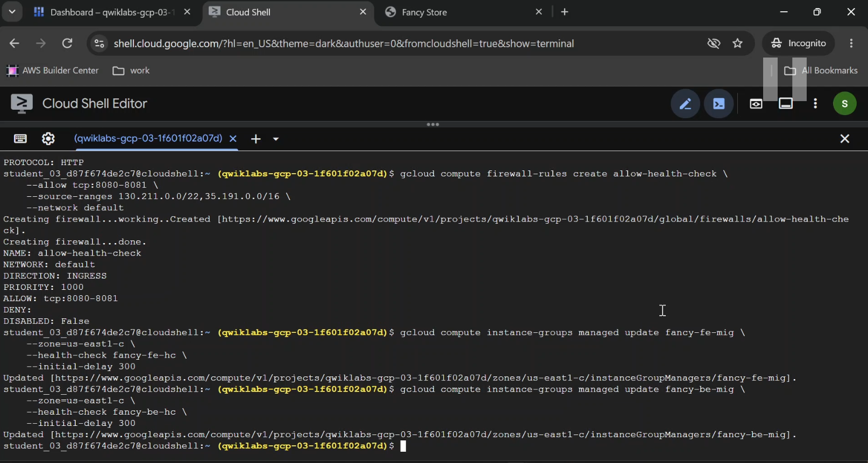The width and height of the screenshot is (868, 463).
Task: Click '--health-check fancy-be-hc' command line
Action: coord(106,412)
